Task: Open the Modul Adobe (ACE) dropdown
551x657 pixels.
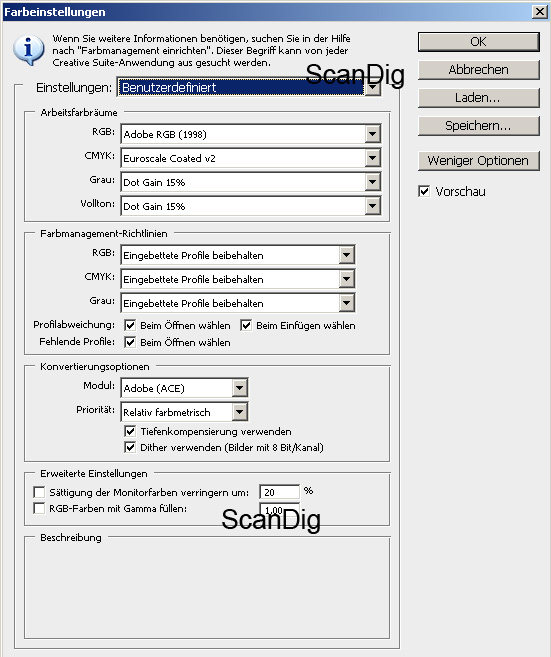Action: (x=184, y=388)
